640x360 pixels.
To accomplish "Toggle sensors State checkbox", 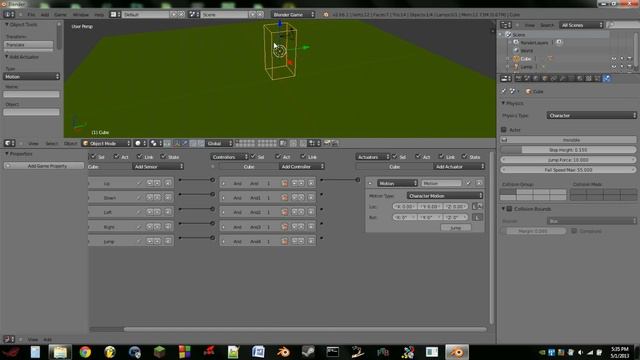I will (163, 156).
